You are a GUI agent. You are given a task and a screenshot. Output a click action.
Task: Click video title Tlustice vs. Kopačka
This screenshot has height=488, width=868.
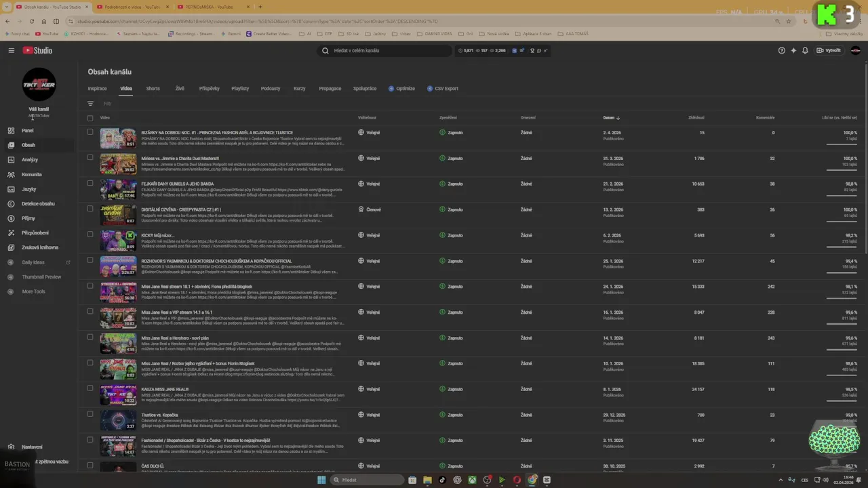[159, 415]
